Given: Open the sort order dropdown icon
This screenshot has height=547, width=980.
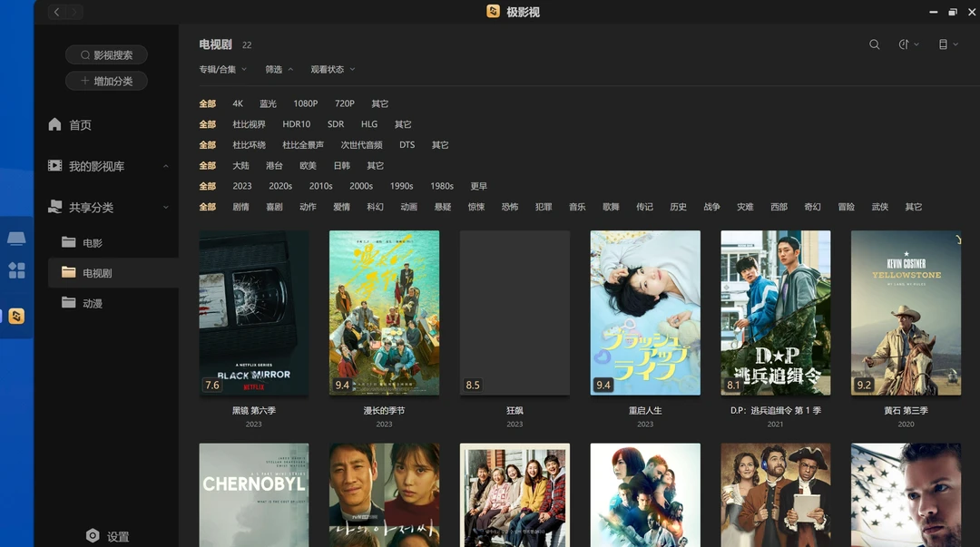Looking at the screenshot, I should [908, 44].
